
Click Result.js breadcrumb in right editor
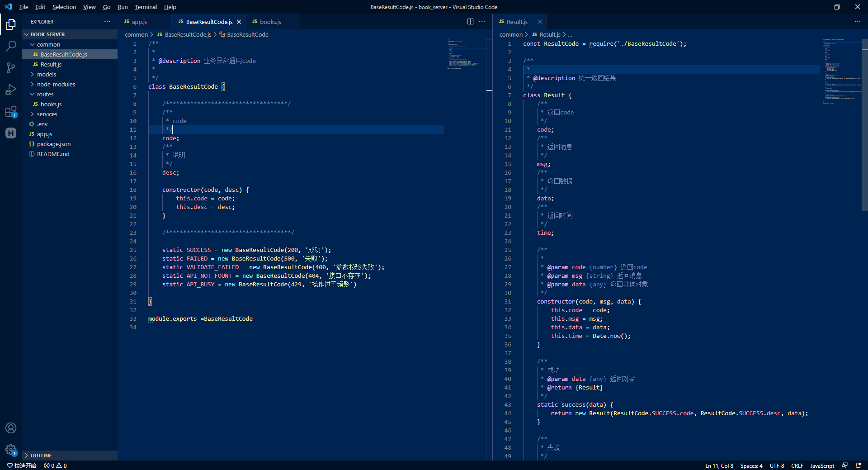(546, 34)
